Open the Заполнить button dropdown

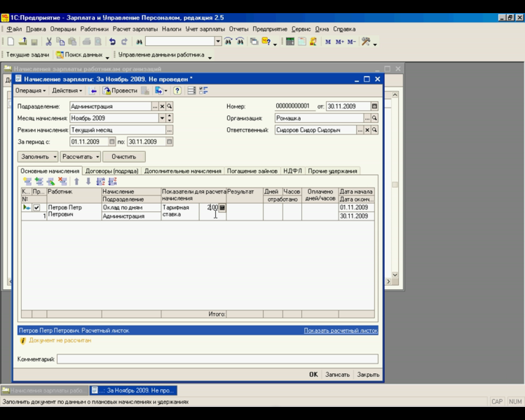click(x=55, y=157)
